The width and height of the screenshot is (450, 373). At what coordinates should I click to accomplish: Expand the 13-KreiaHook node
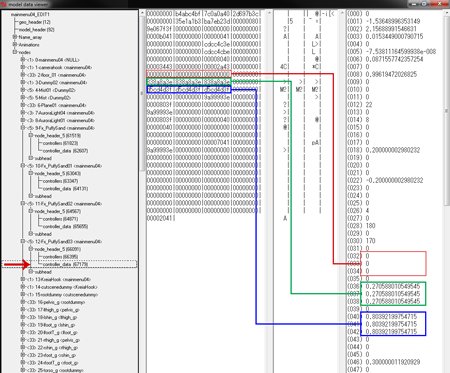tap(23, 279)
